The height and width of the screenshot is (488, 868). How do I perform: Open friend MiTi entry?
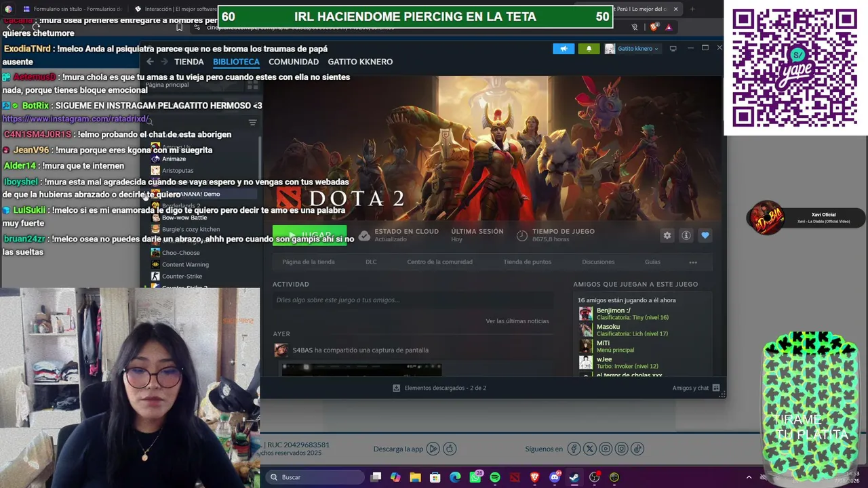pyautogui.click(x=644, y=346)
